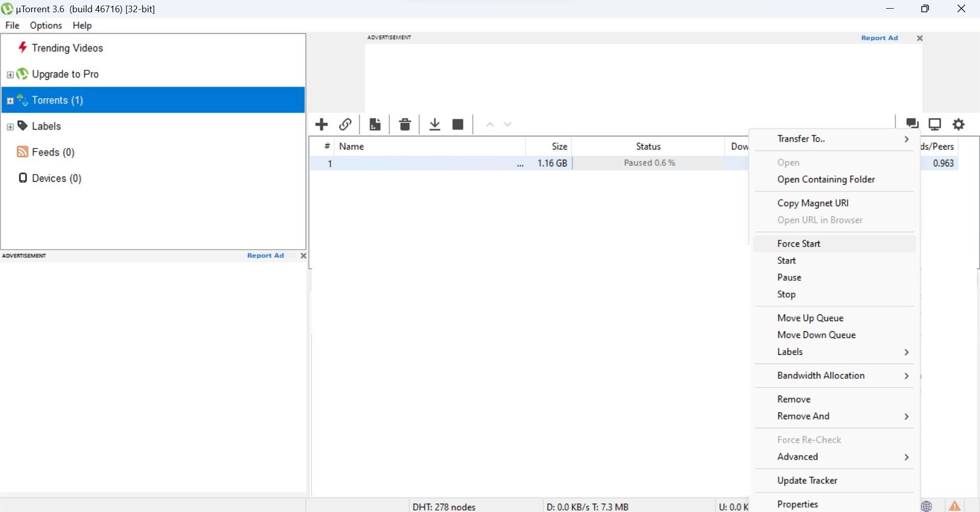Screen dimensions: 980x512
Task: Choose Open Containing Folder
Action: coord(835,179)
